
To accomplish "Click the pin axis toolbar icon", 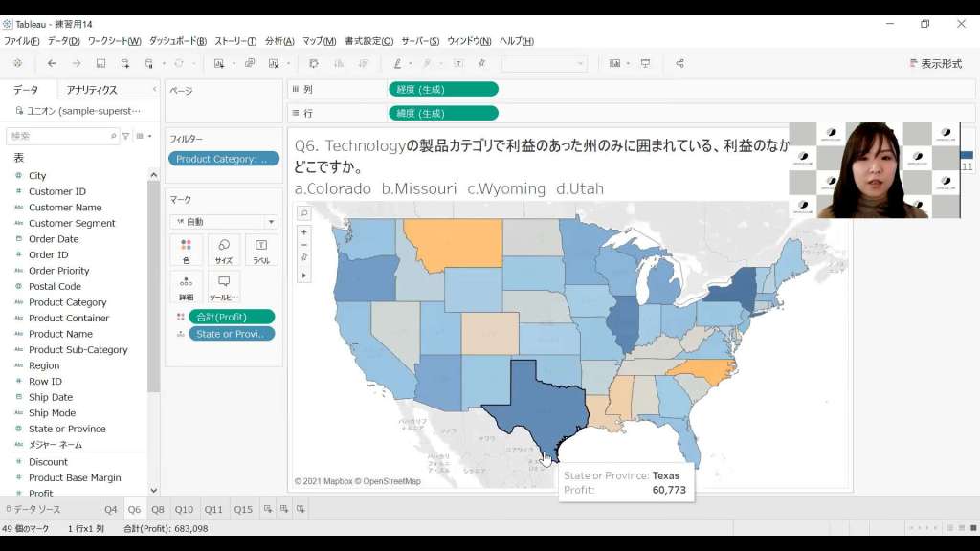I will pyautogui.click(x=482, y=63).
